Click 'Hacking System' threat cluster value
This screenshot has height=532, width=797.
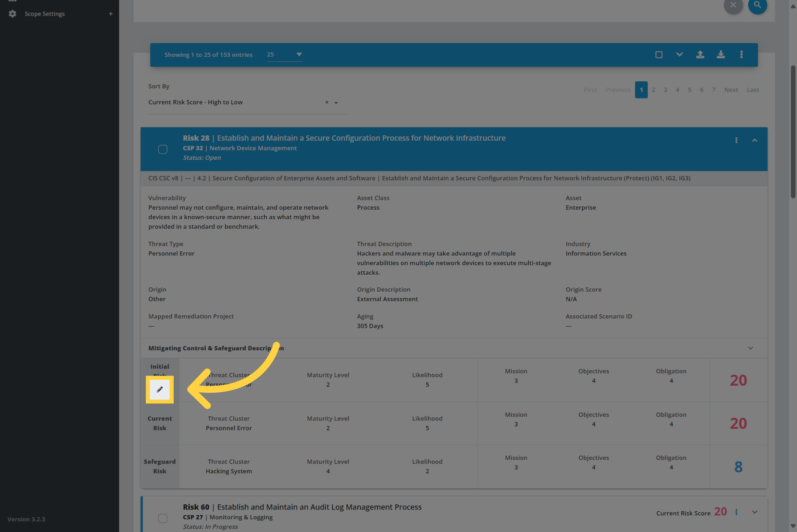click(x=229, y=471)
